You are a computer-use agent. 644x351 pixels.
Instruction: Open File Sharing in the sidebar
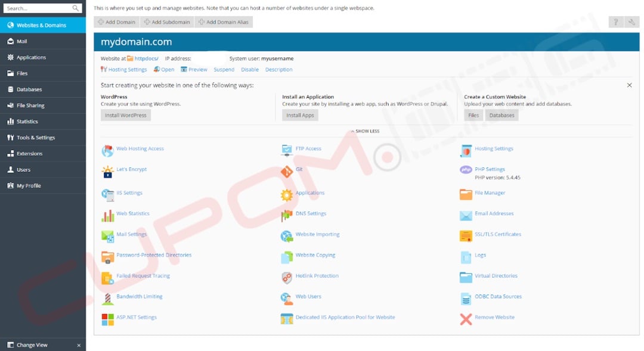click(43, 105)
